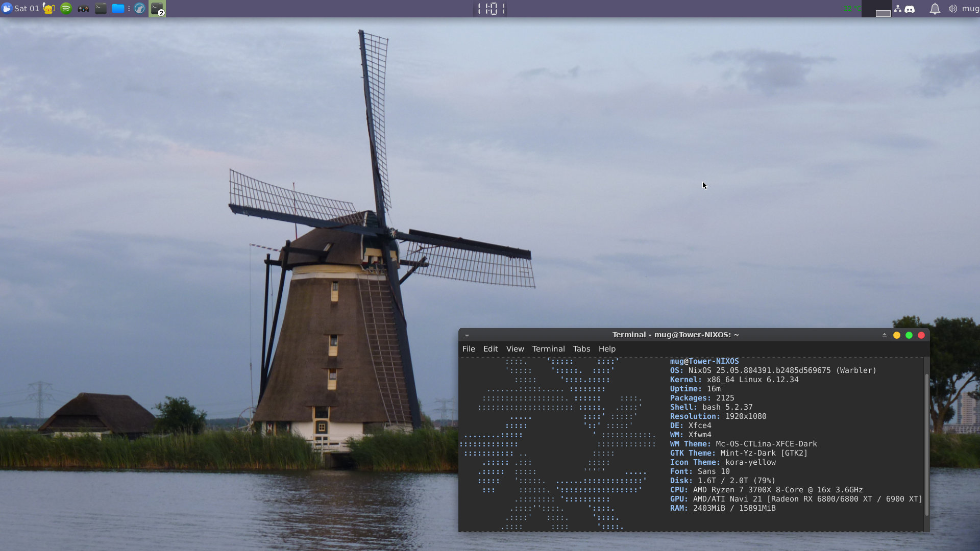The width and height of the screenshot is (980, 551).
Task: Launch the wolf browser icon
Action: click(x=139, y=9)
